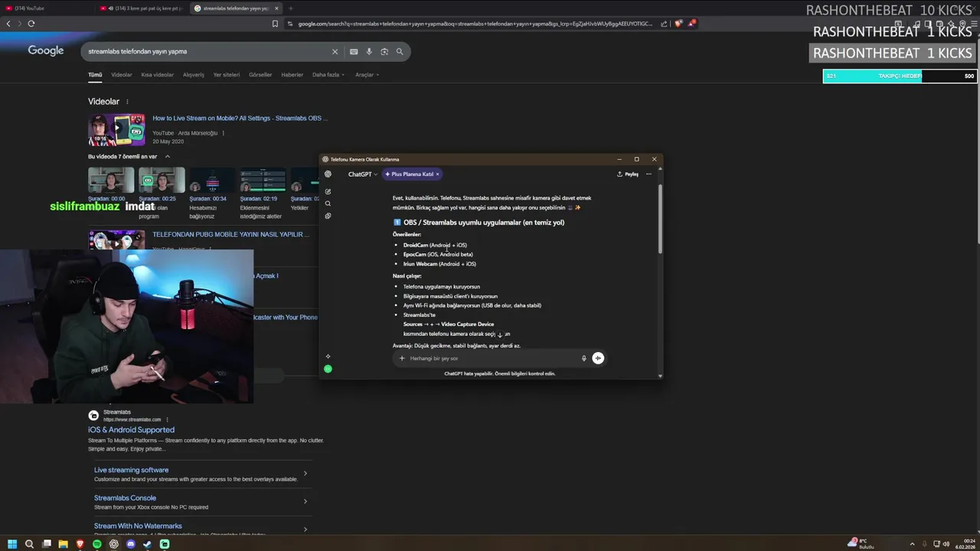Clear the Google search box text
Screen dimensions: 980x551
pos(335,51)
